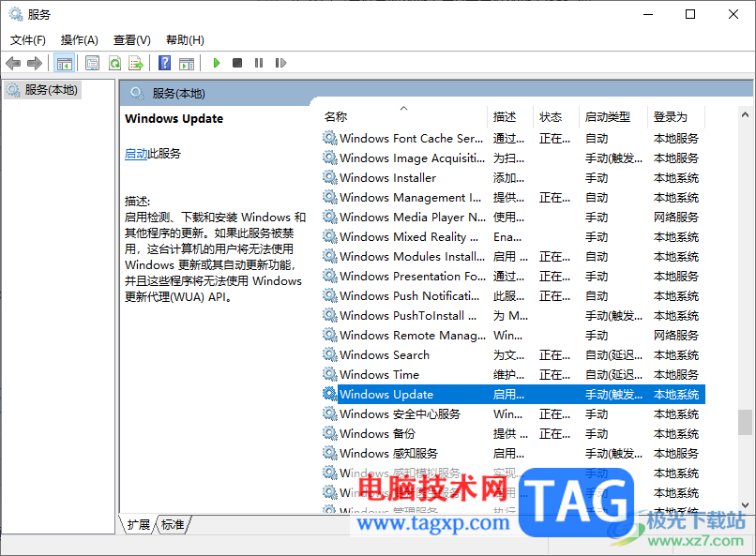This screenshot has width=756, height=556.
Task: Click the Export List toolbar icon
Action: 136,63
